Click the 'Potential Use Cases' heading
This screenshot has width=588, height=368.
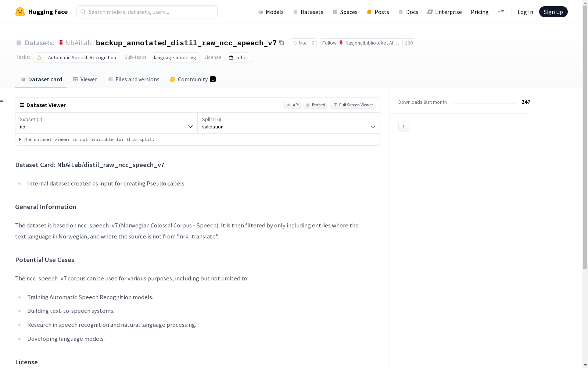45,260
